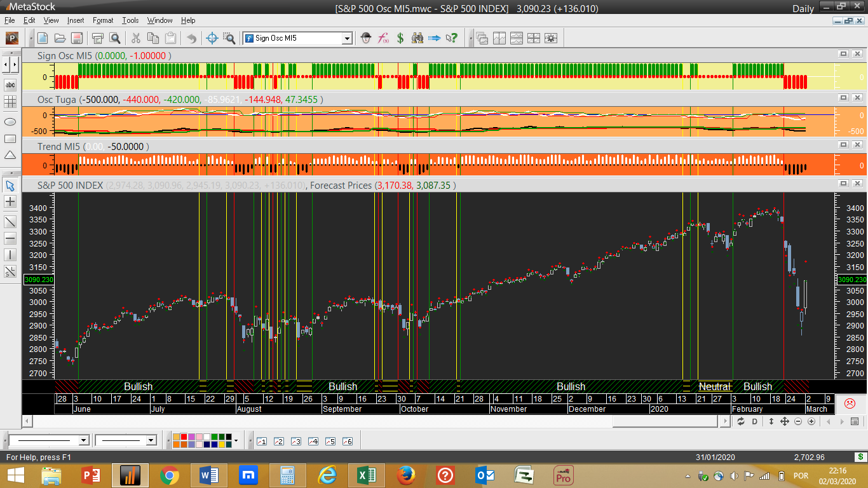Toggle chart layout button 1
Screen dimensions: 868x488
[261, 441]
